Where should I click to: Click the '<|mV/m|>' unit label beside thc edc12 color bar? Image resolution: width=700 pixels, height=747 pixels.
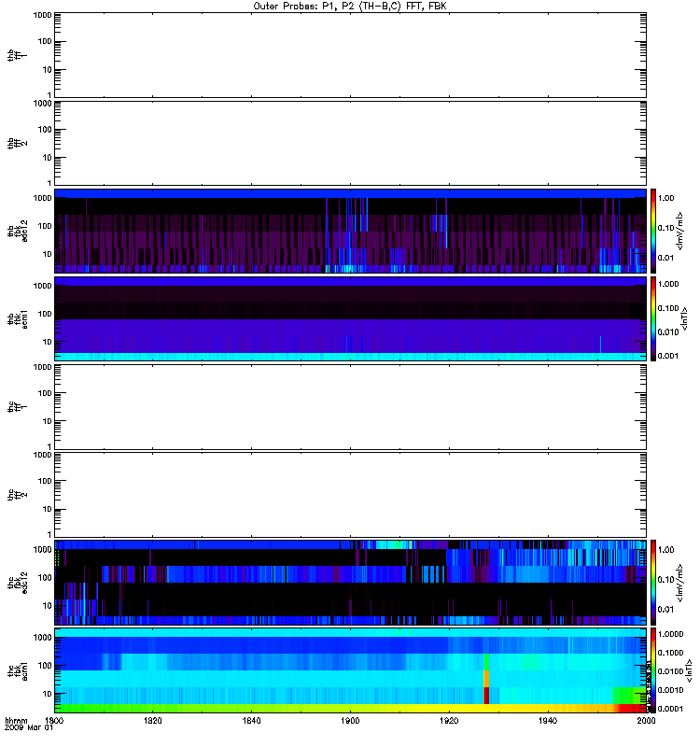pyautogui.click(x=679, y=582)
